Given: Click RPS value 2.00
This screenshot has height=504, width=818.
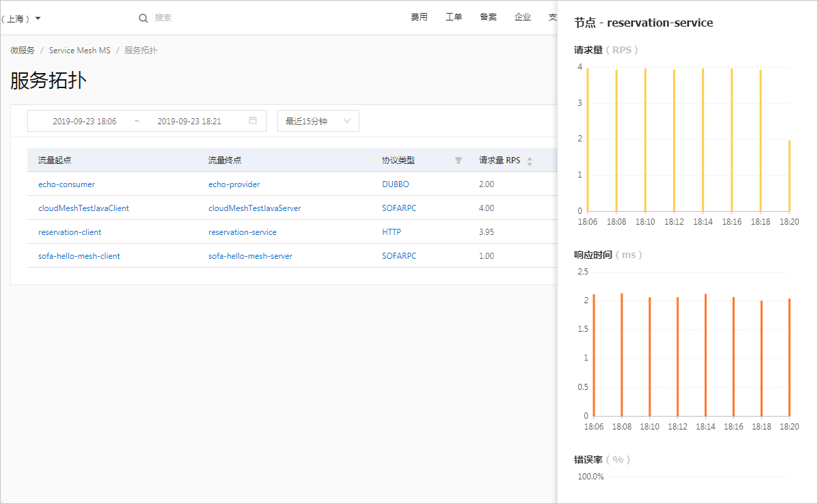Looking at the screenshot, I should pyautogui.click(x=486, y=184).
